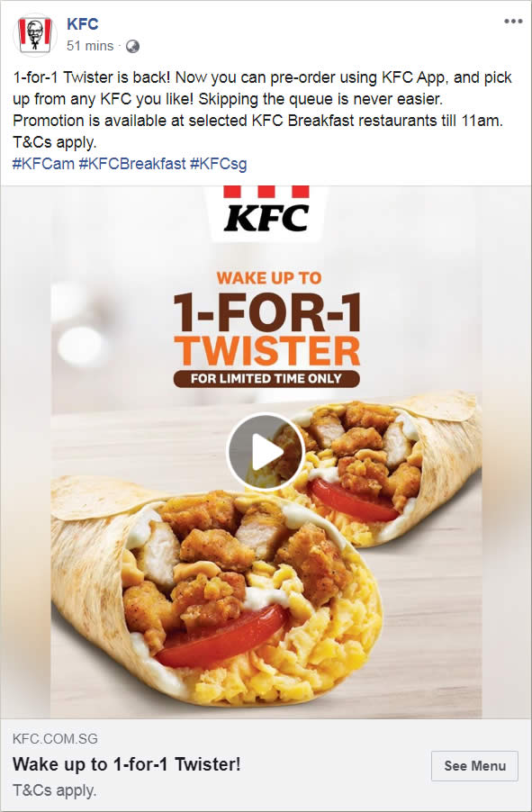Viewport: 532px width, 812px height.
Task: Open the #KFCam hashtag
Action: [43, 164]
